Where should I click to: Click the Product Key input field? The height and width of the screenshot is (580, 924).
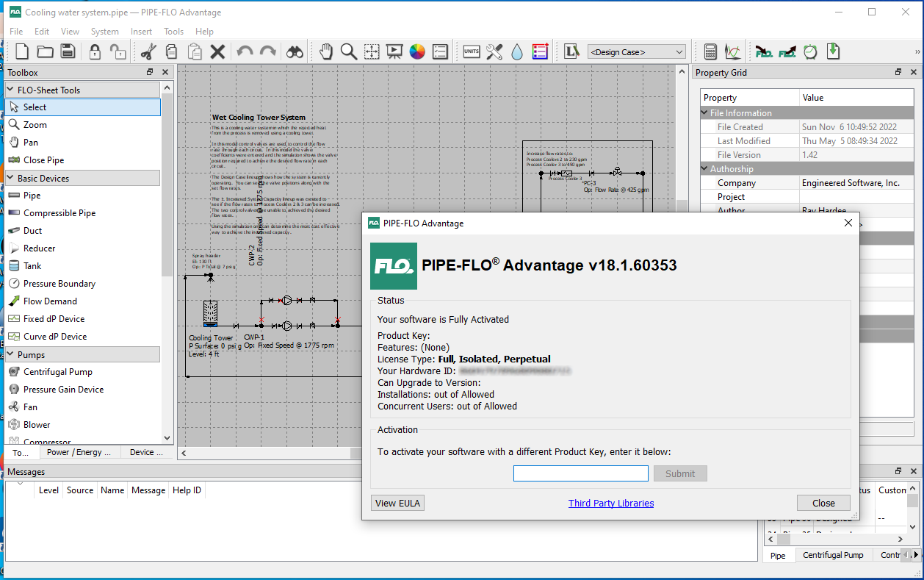pos(581,473)
